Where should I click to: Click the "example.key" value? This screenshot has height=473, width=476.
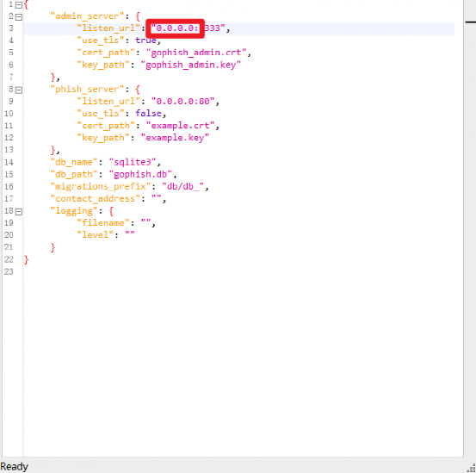(x=175, y=138)
